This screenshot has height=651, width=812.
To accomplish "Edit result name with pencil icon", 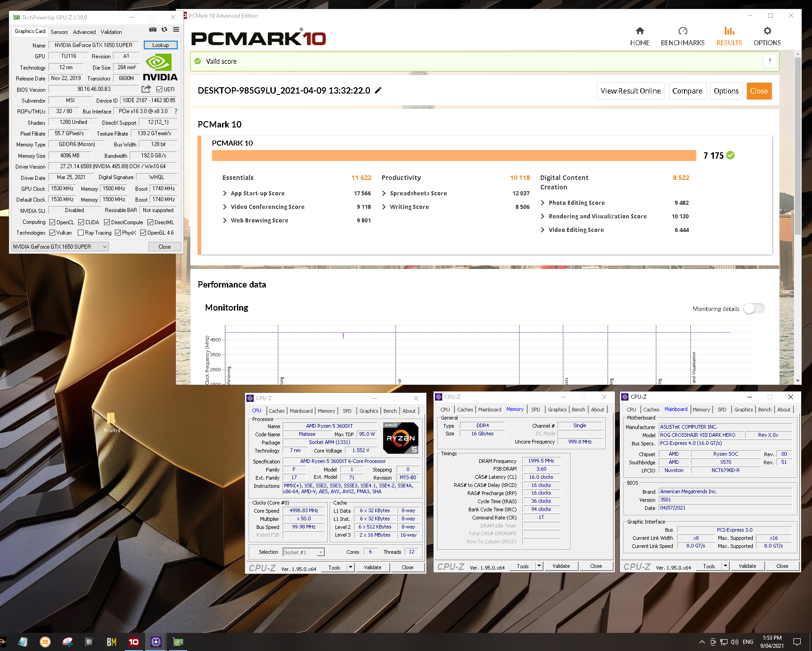I will click(x=378, y=90).
